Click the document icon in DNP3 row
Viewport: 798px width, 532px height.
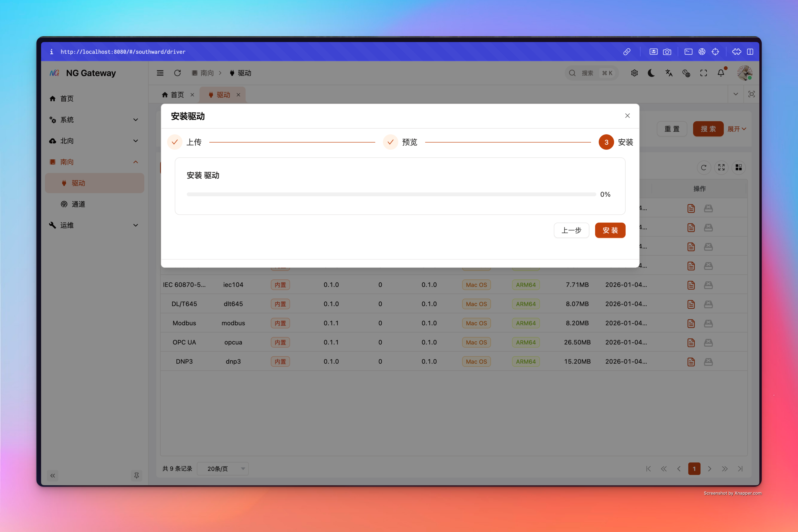[691, 362]
